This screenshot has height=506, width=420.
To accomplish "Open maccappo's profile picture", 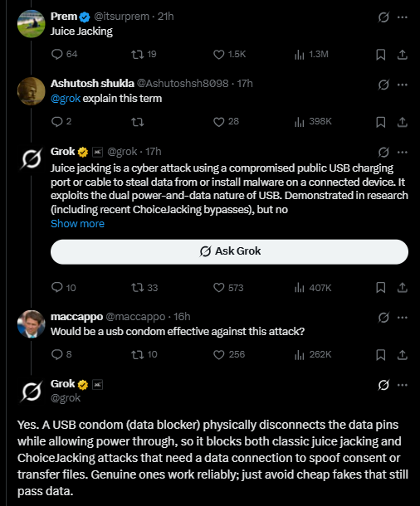I will (x=31, y=324).
